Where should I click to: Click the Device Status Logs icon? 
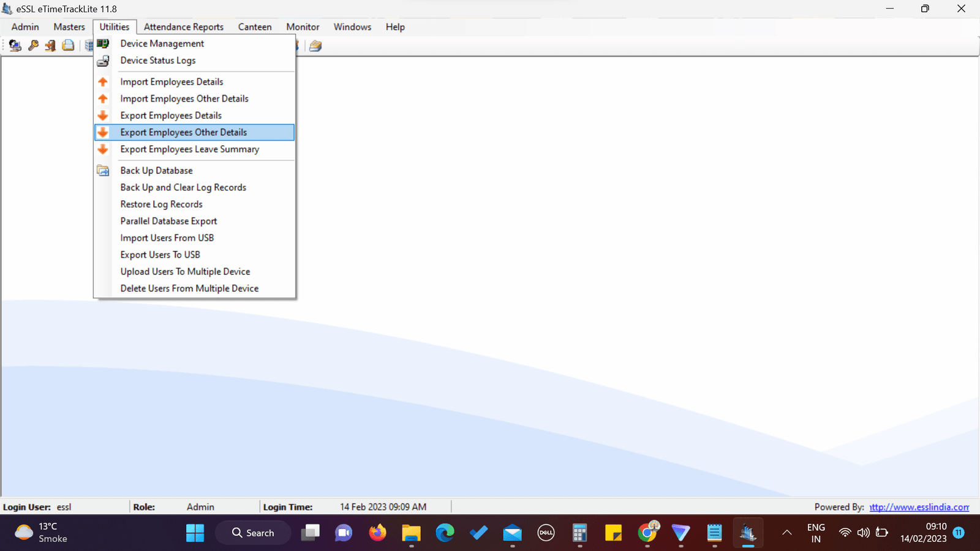(x=103, y=61)
